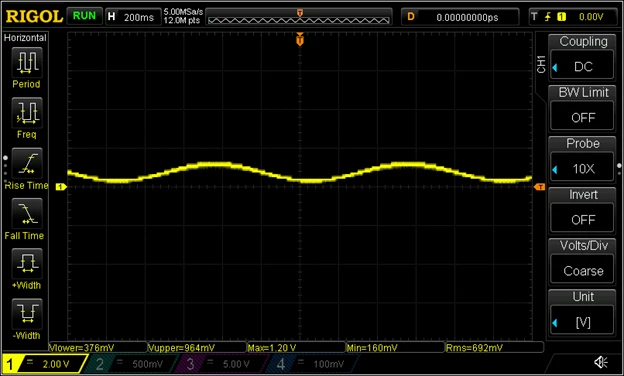624x376 pixels.
Task: Click the blue arrow beside Probe 10X
Action: [555, 170]
